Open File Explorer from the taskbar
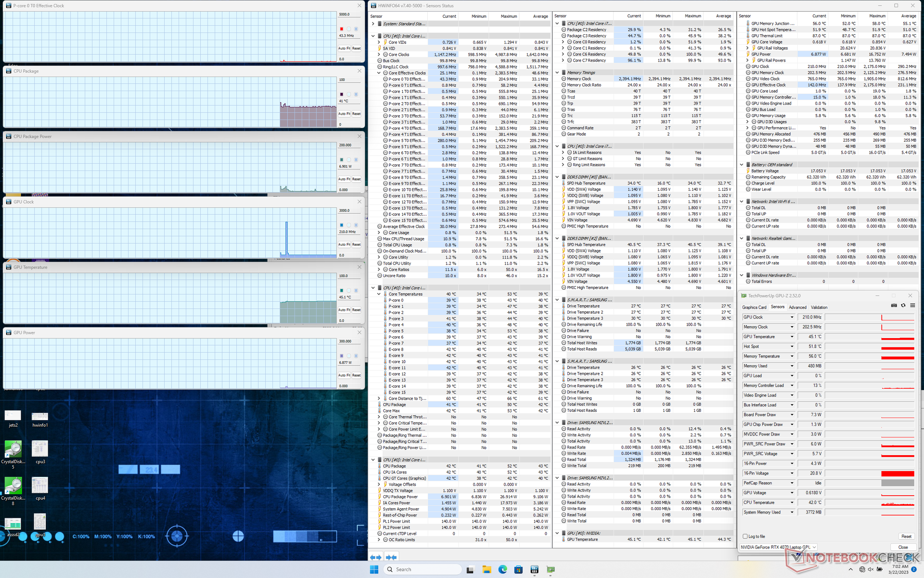 pyautogui.click(x=487, y=569)
